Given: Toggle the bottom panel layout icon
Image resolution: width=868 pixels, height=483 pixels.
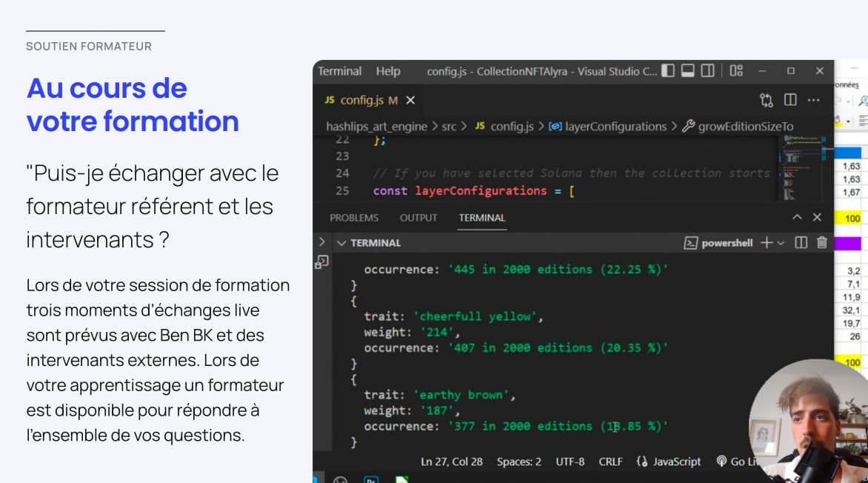Looking at the screenshot, I should click(x=688, y=71).
